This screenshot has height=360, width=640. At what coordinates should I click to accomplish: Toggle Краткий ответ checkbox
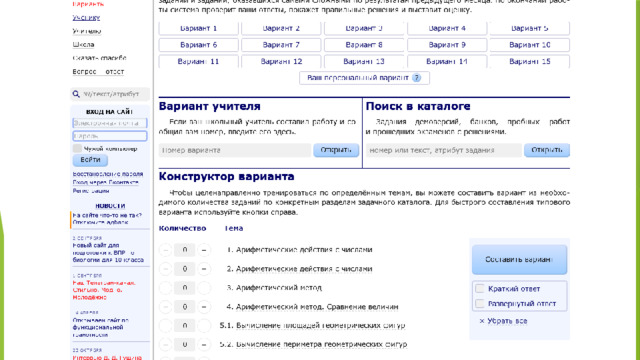coord(480,289)
